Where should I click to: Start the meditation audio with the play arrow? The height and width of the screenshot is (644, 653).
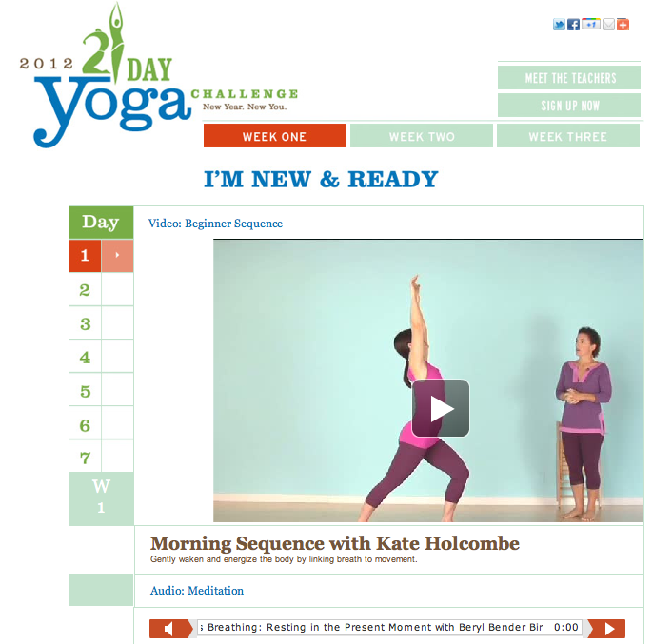coord(607,629)
